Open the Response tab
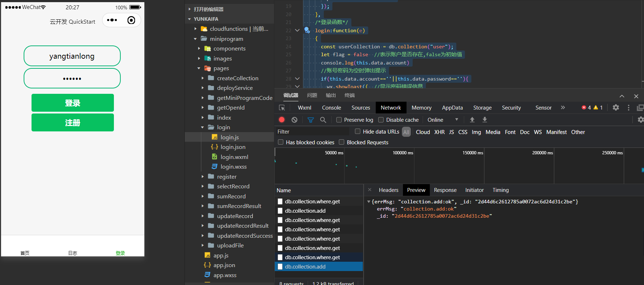Image resolution: width=644 pixels, height=285 pixels. point(445,190)
